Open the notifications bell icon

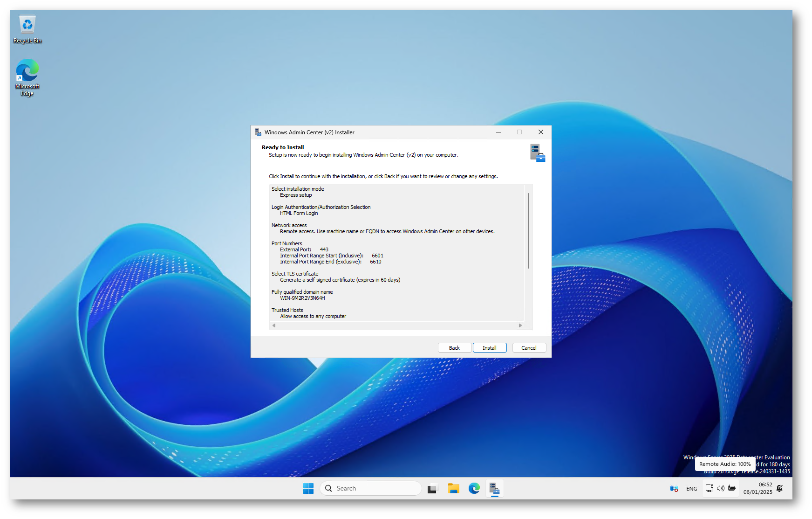click(x=780, y=488)
